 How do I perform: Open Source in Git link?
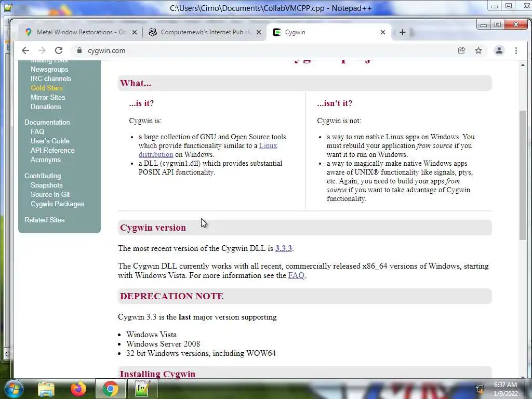click(50, 194)
